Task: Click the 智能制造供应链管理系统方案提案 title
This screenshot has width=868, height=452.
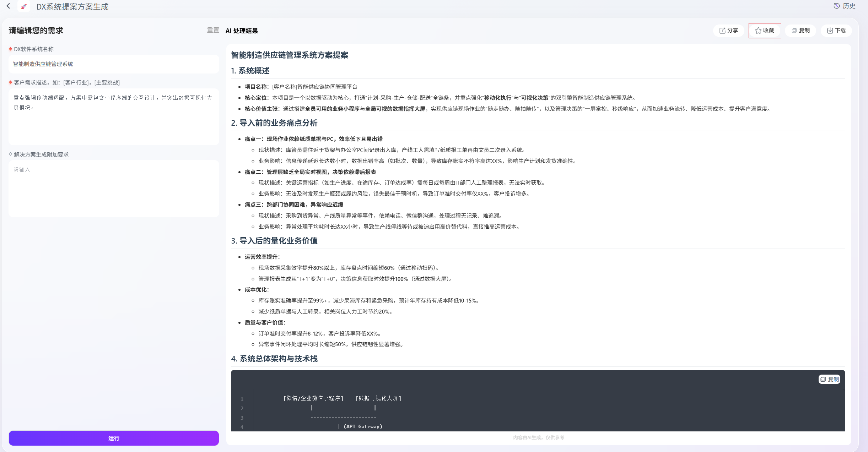Action: click(290, 55)
